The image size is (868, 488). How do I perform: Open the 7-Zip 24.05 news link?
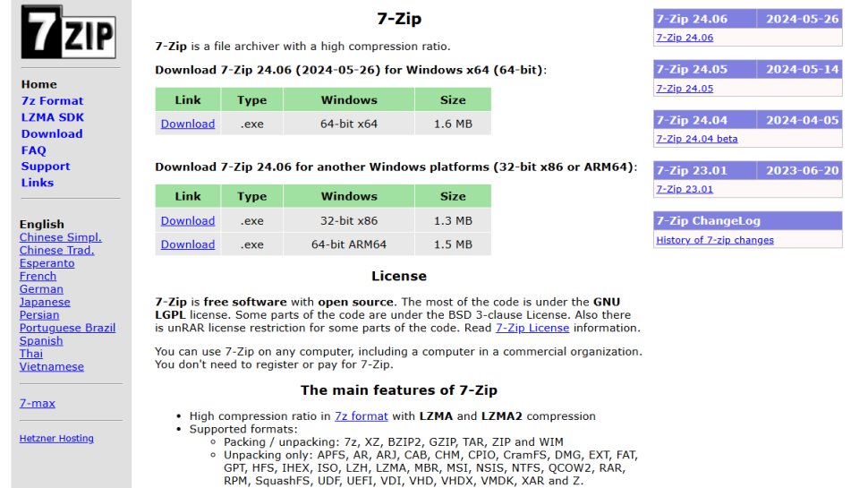pos(685,89)
